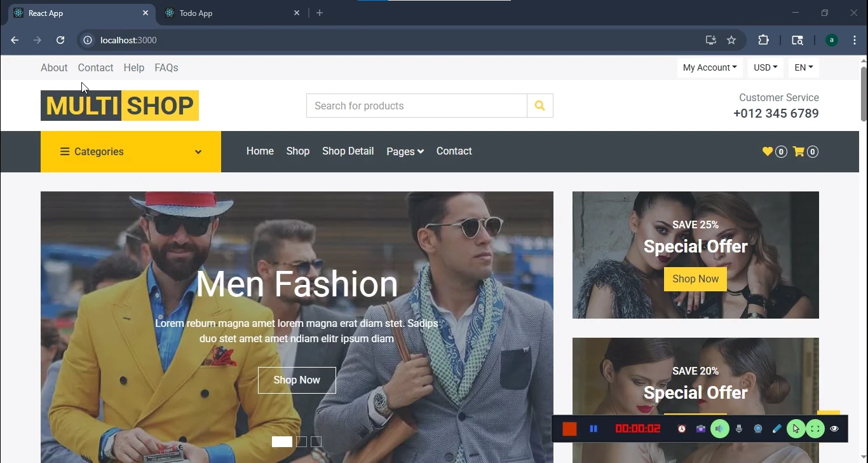Screen dimensions: 868x463
Task: Click the yellow search magnifier button
Action: [539, 106]
